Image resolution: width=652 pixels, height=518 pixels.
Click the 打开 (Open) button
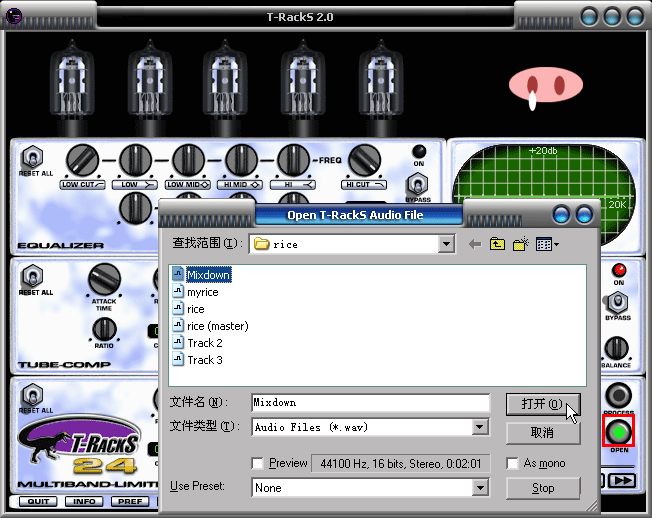click(543, 404)
